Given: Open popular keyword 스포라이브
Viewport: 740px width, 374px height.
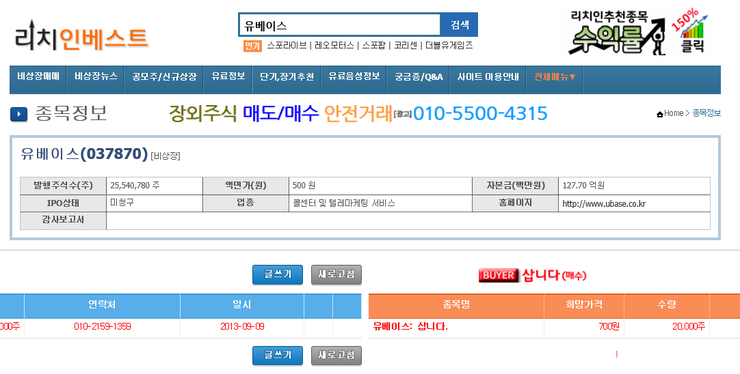Looking at the screenshot, I should 286,45.
